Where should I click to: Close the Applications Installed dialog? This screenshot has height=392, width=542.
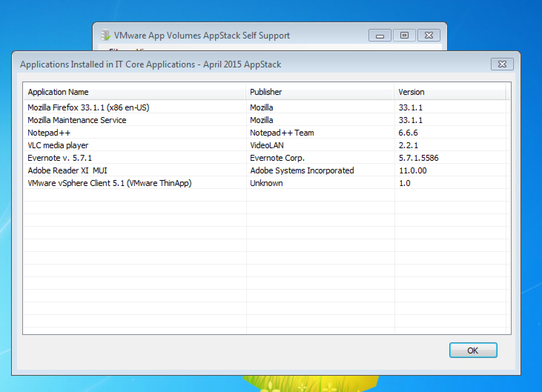click(502, 64)
